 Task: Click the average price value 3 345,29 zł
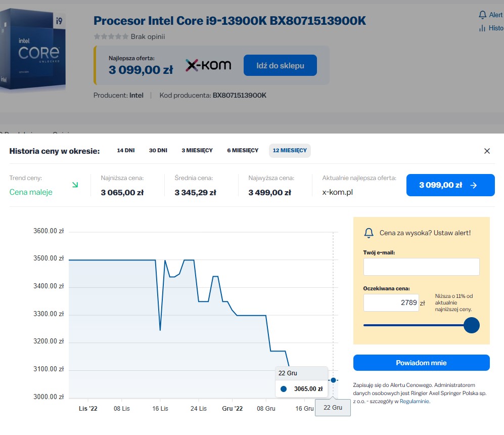(196, 193)
